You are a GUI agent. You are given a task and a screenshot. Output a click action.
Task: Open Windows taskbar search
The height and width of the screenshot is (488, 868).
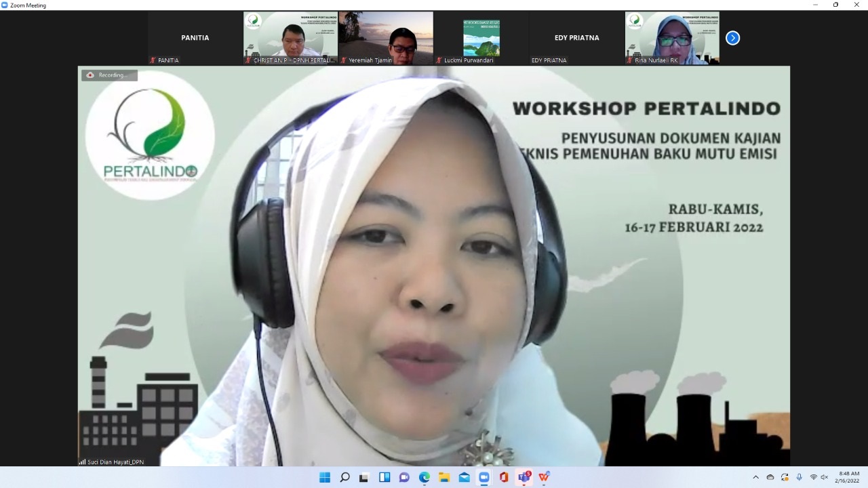pyautogui.click(x=344, y=477)
